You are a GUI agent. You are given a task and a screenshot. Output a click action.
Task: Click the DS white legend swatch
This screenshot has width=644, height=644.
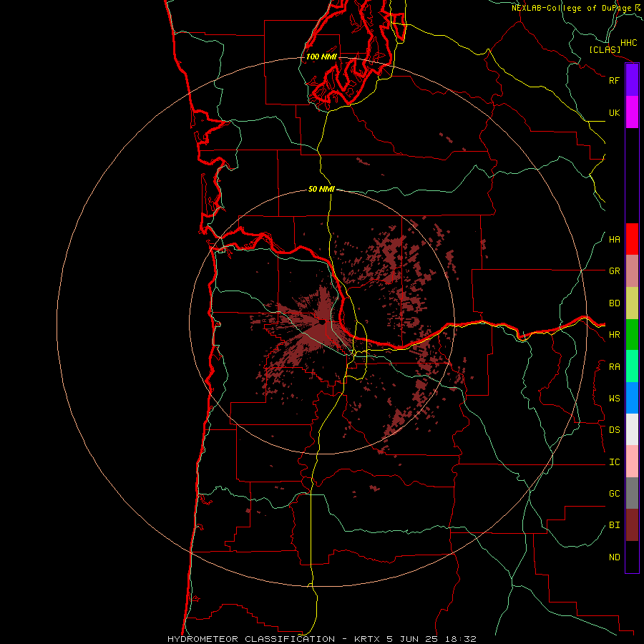click(x=632, y=429)
